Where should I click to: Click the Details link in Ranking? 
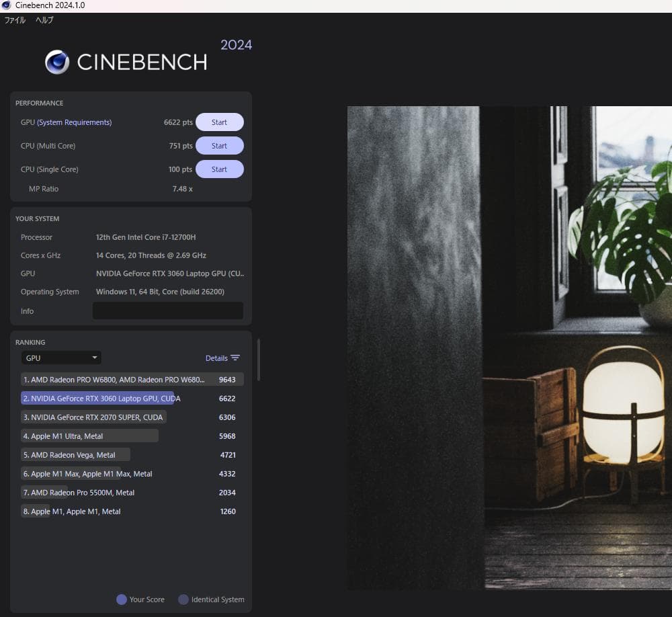coord(216,358)
